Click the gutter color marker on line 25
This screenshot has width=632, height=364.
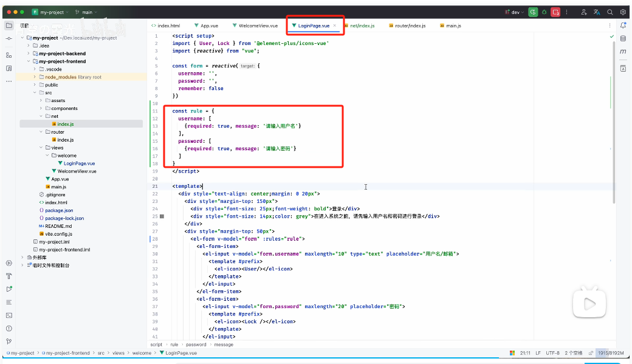(162, 216)
